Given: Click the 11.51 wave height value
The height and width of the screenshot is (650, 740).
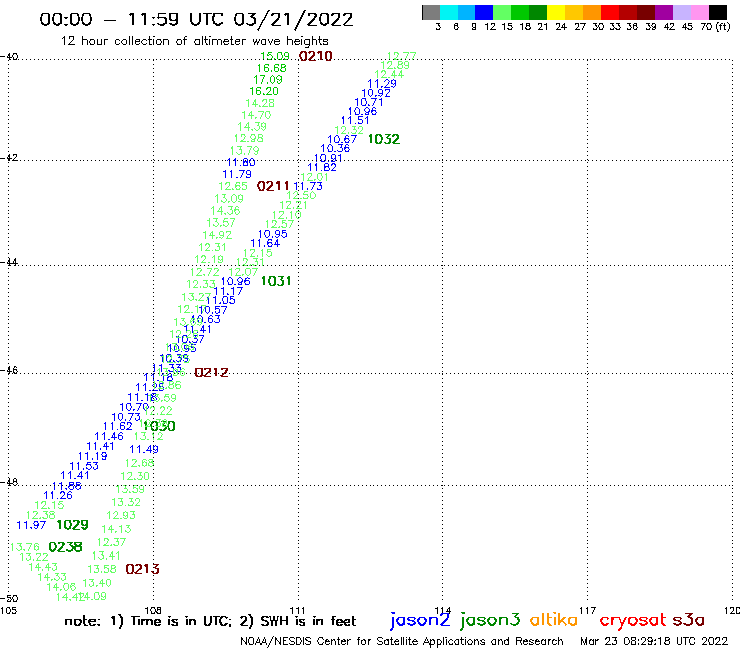Looking at the screenshot, I should pos(355,120).
